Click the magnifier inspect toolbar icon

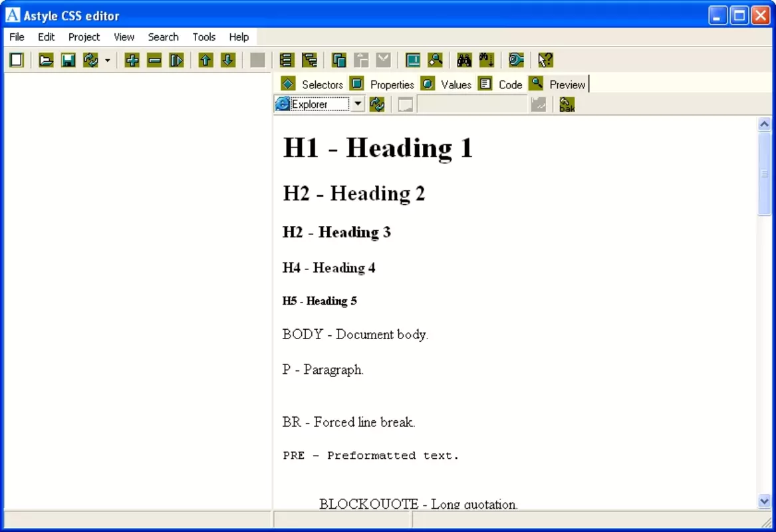coord(435,61)
